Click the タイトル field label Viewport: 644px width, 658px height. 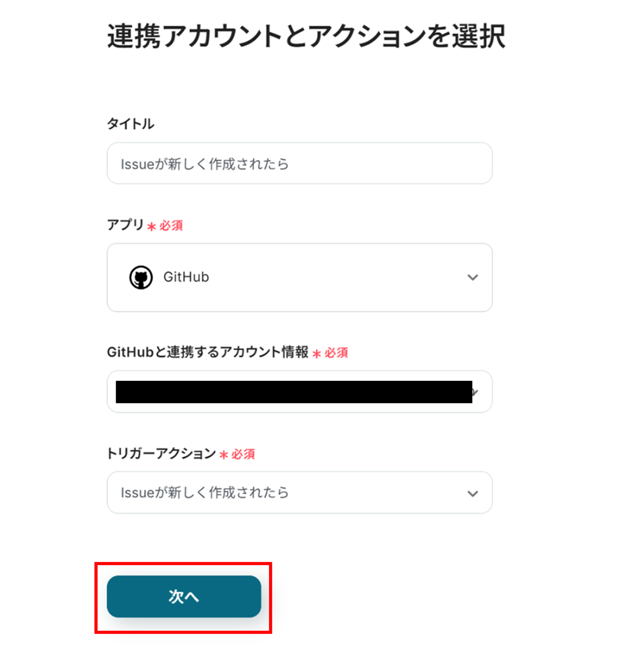click(130, 123)
